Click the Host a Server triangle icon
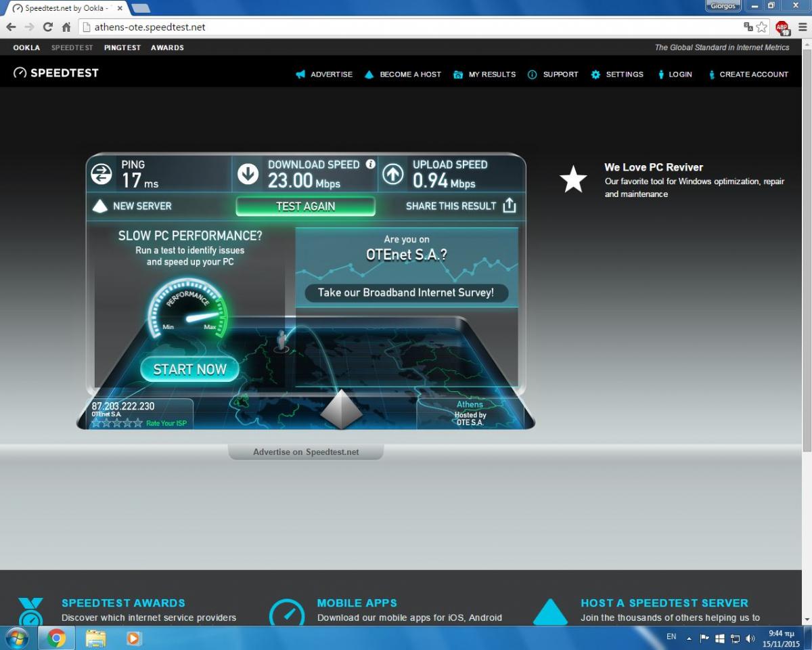 pos(550,613)
